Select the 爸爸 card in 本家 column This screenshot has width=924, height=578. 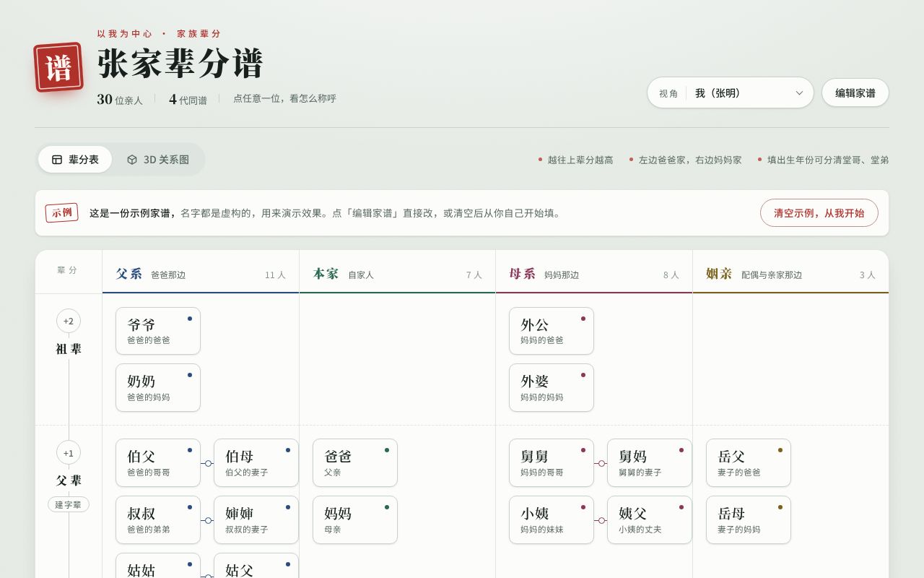pyautogui.click(x=355, y=463)
